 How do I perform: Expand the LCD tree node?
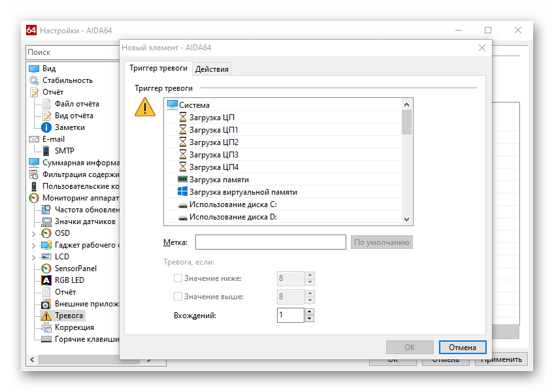pyautogui.click(x=33, y=257)
